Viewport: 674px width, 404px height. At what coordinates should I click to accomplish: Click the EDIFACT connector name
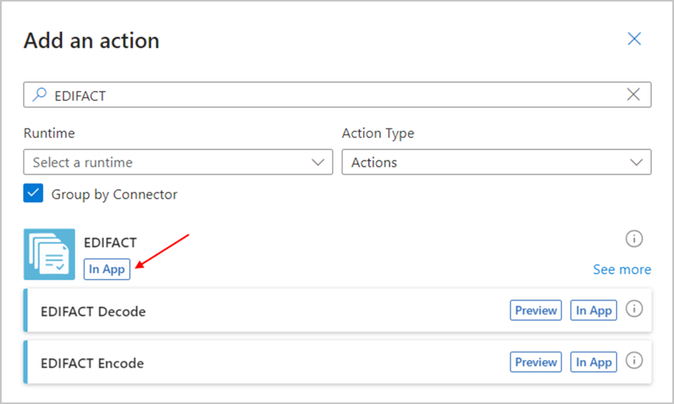tap(110, 243)
